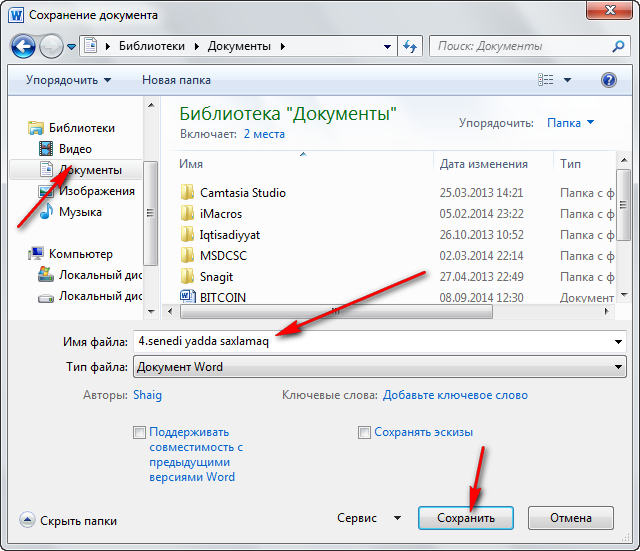Click the Forward navigation arrow button
This screenshot has height=551, width=640.
coord(51,46)
